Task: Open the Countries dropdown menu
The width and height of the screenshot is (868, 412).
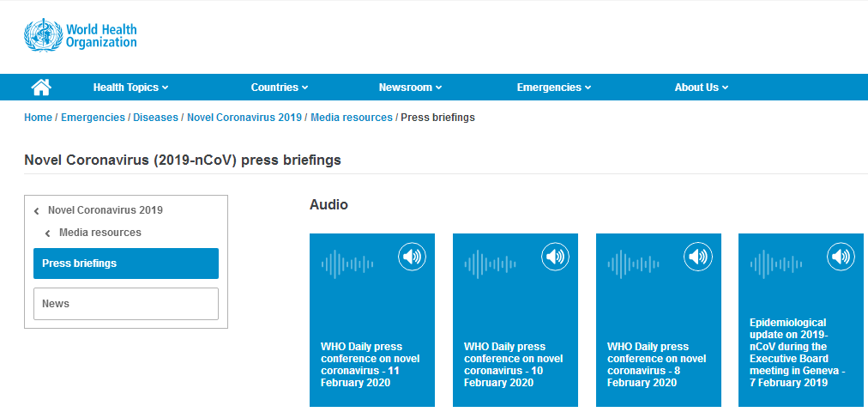Action: click(279, 88)
